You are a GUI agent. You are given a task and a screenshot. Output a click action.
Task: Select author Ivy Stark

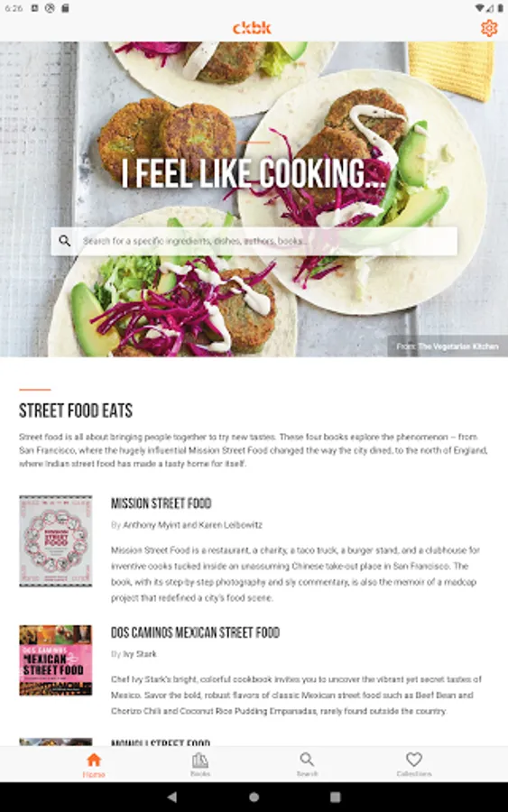[x=140, y=654]
